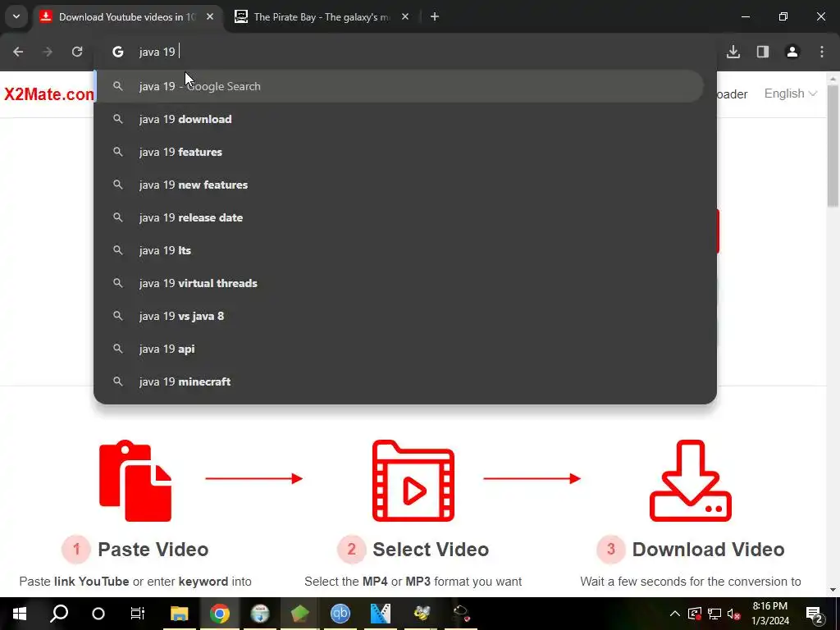This screenshot has height=630, width=840.
Task: Reload the page with refresh icon
Action: click(77, 52)
